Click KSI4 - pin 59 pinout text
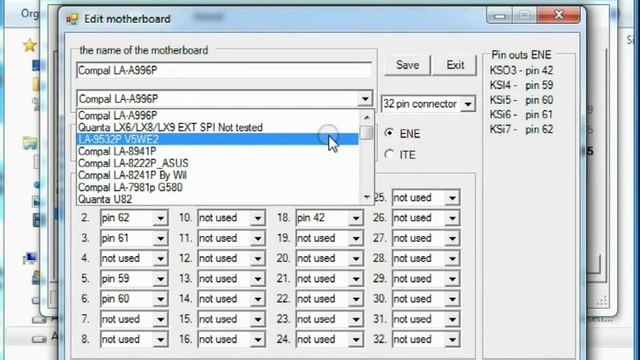Screen dimensions: 640x360 click(x=521, y=85)
